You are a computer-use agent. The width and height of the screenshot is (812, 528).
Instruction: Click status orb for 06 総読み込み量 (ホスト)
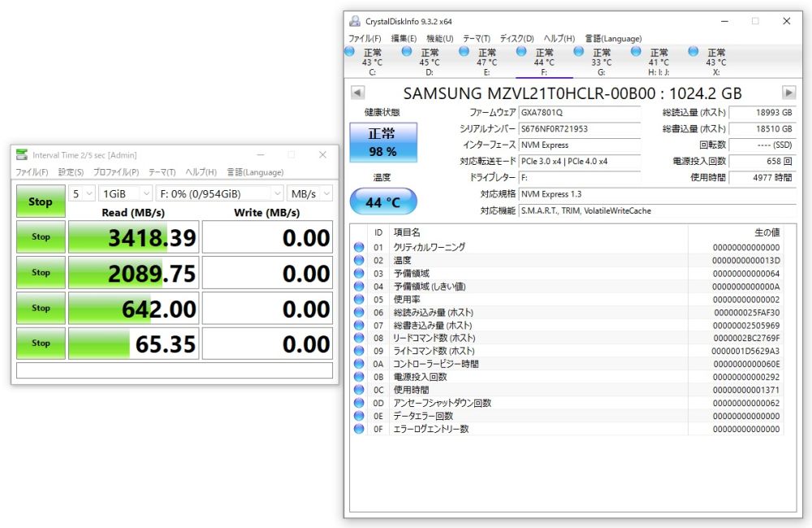(359, 312)
